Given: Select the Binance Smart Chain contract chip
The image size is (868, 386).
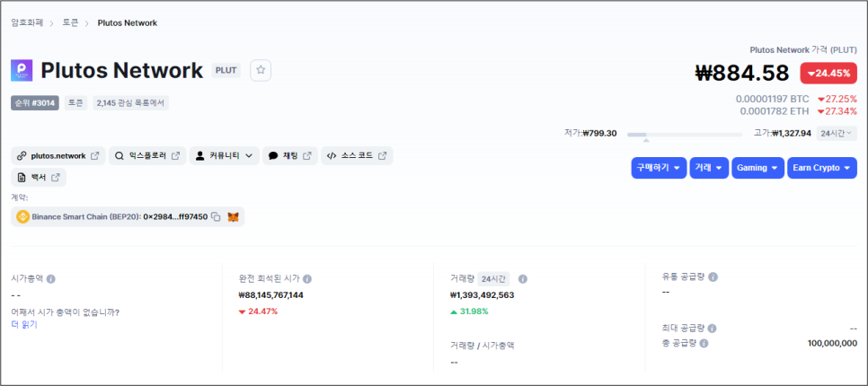Looking at the screenshot, I should [x=128, y=216].
